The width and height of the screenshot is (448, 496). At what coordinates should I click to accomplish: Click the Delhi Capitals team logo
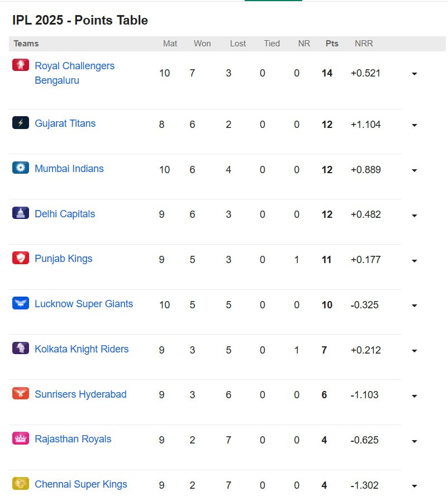click(21, 213)
